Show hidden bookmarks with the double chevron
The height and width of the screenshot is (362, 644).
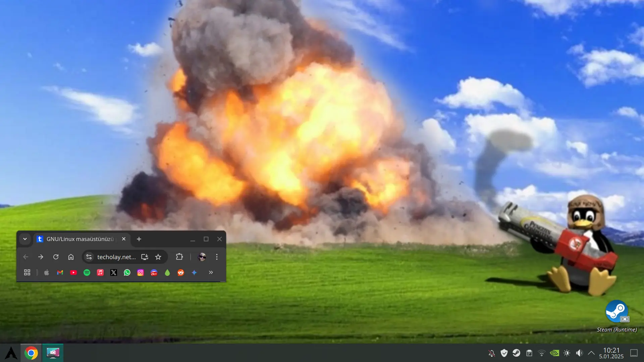coord(211,273)
